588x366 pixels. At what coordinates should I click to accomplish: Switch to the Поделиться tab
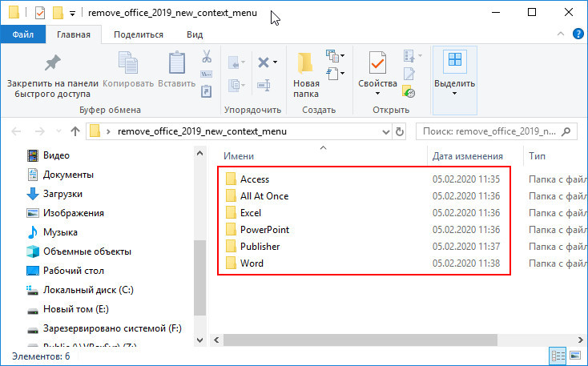point(139,34)
